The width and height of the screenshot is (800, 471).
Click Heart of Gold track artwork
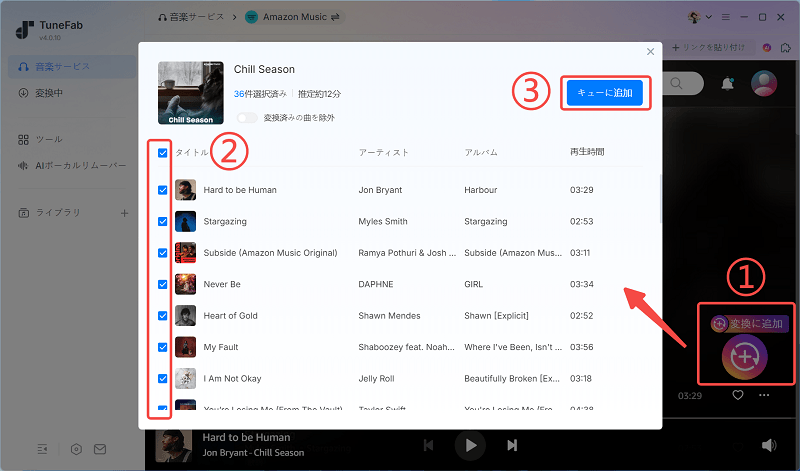[x=186, y=316]
